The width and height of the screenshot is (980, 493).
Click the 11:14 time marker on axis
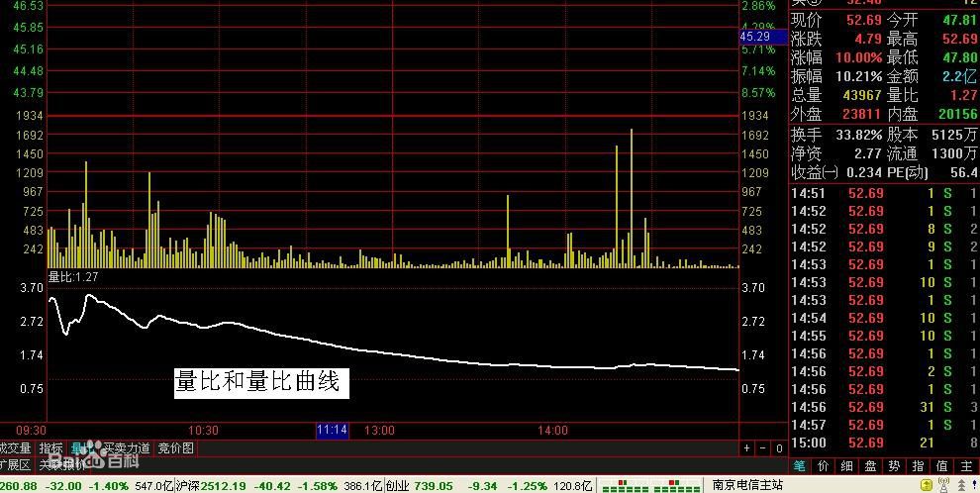332,430
